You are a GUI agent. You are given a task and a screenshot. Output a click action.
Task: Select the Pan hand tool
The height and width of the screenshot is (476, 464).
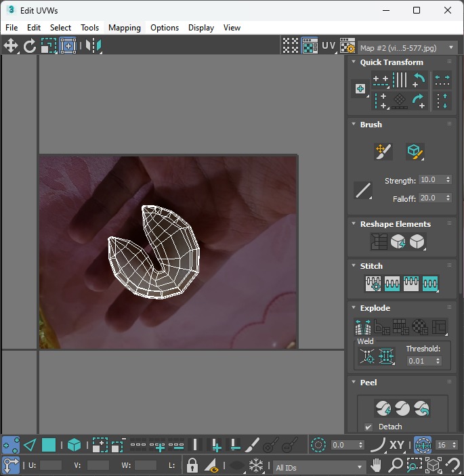376,465
